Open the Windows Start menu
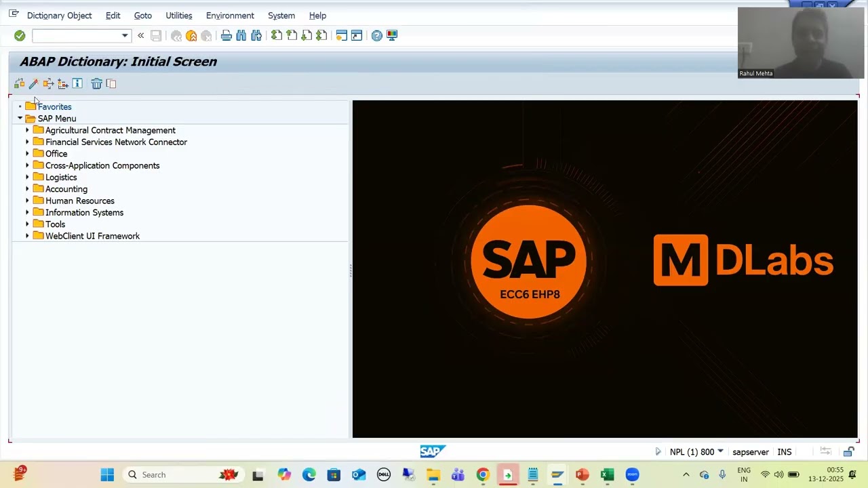 coord(107,474)
